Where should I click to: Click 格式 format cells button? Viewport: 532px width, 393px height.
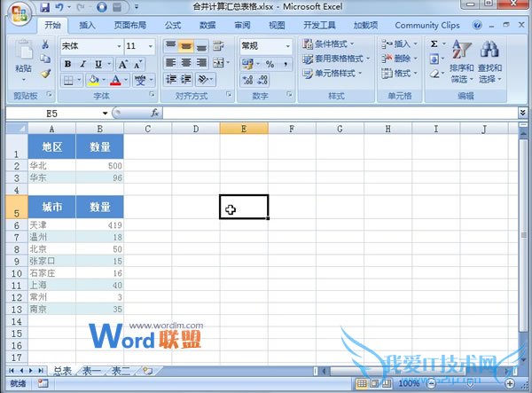pyautogui.click(x=399, y=74)
